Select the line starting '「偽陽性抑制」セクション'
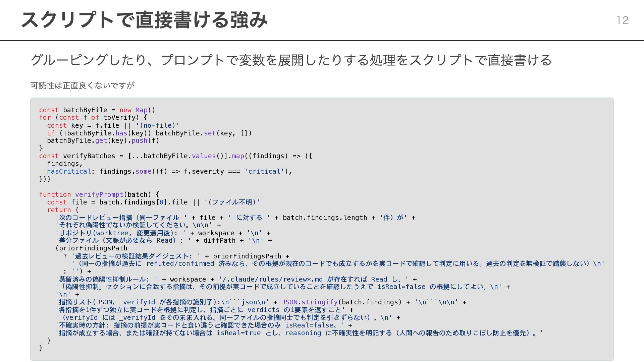Screen dimensions: 644x362 (x=282, y=287)
